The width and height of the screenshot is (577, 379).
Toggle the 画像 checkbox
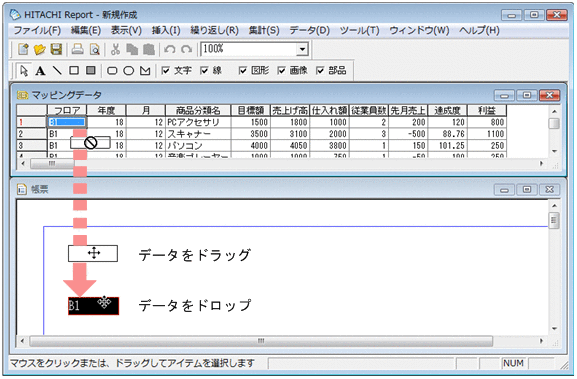click(x=282, y=70)
